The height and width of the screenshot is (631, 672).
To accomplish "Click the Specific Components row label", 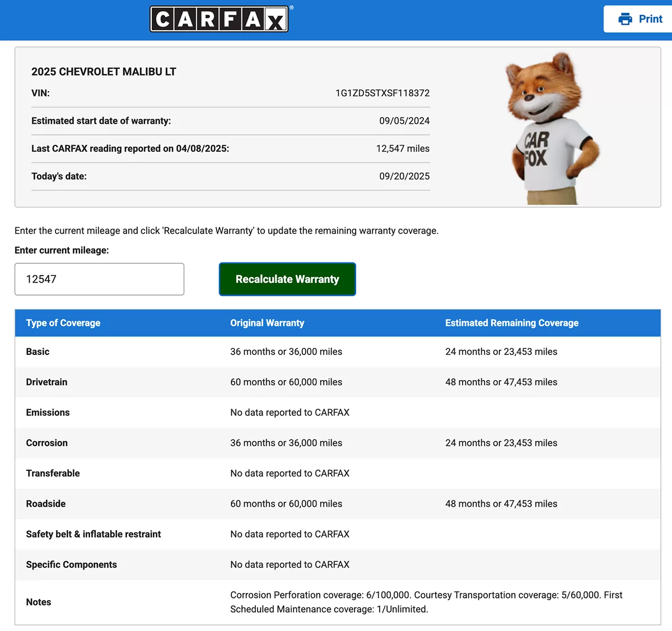I will (x=71, y=564).
